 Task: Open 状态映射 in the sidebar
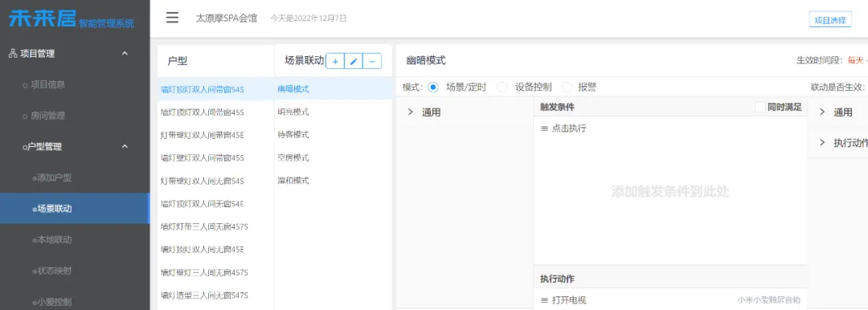[55, 271]
